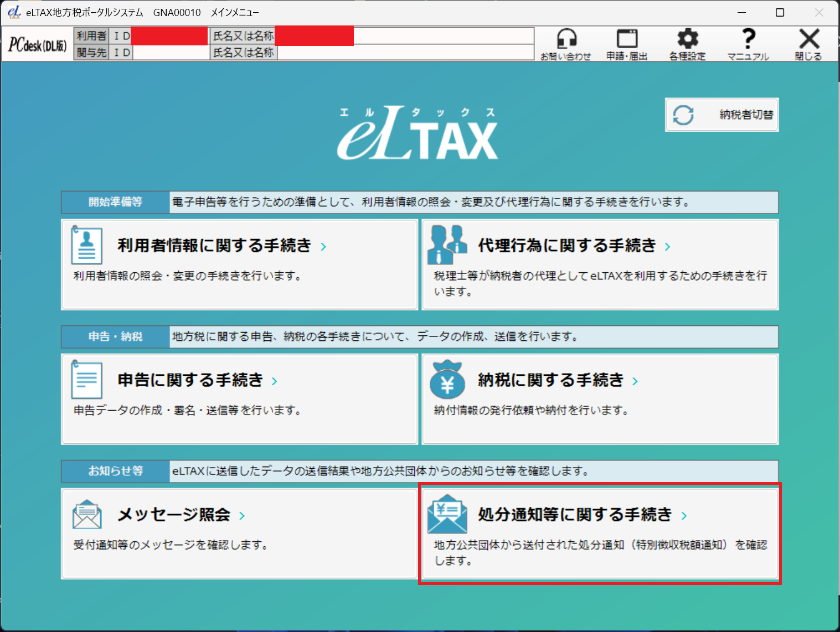This screenshot has width=840, height=632.
Task: Click the 申告・納税 section header
Action: 115,336
